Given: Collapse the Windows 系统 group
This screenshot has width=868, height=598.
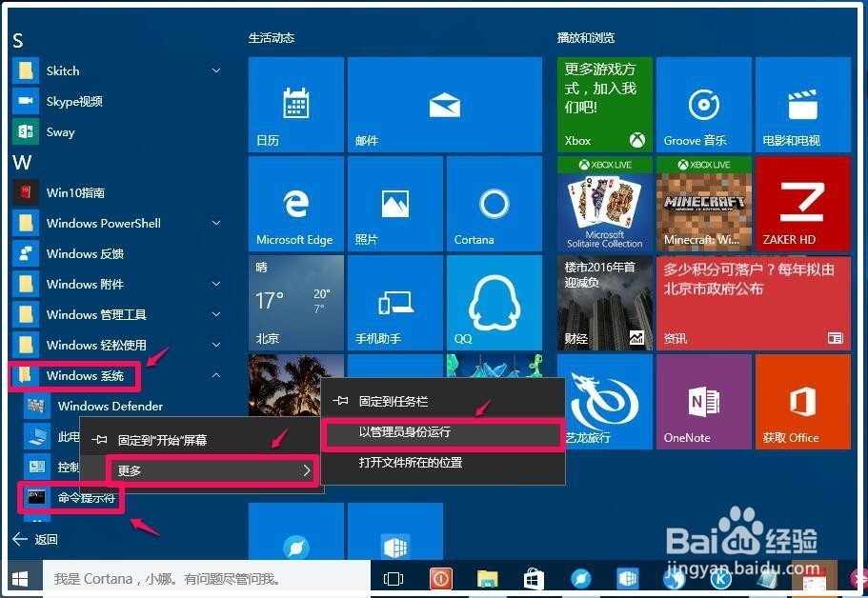Looking at the screenshot, I should click(217, 375).
